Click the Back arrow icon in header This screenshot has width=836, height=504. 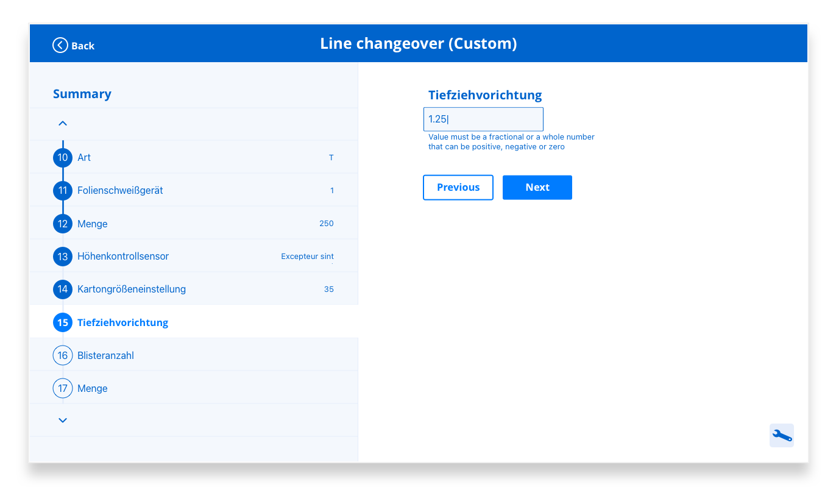tap(60, 46)
